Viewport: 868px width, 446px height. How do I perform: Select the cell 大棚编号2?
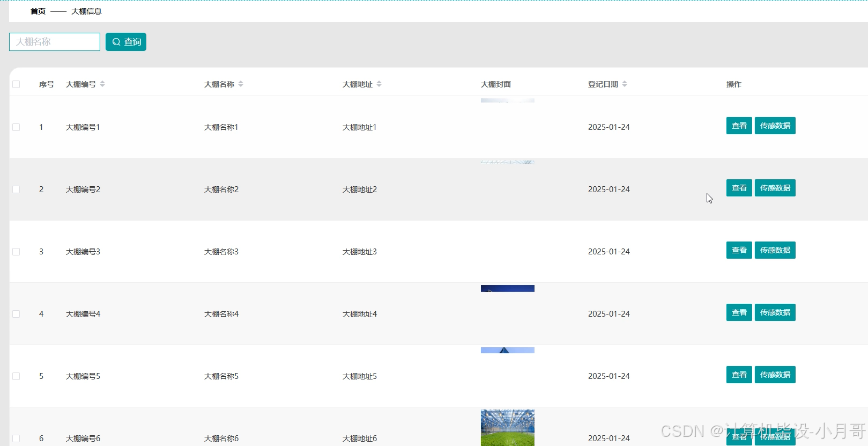pos(83,189)
